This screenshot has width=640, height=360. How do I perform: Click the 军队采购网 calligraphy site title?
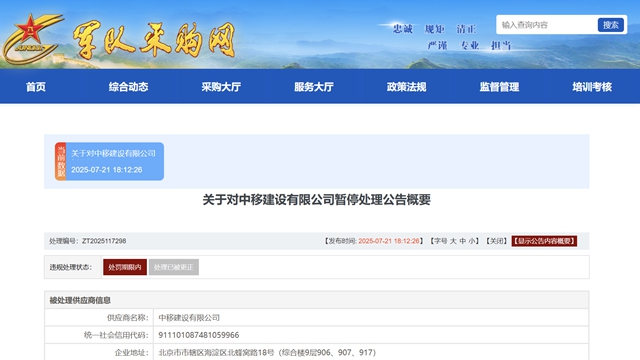pos(154,39)
